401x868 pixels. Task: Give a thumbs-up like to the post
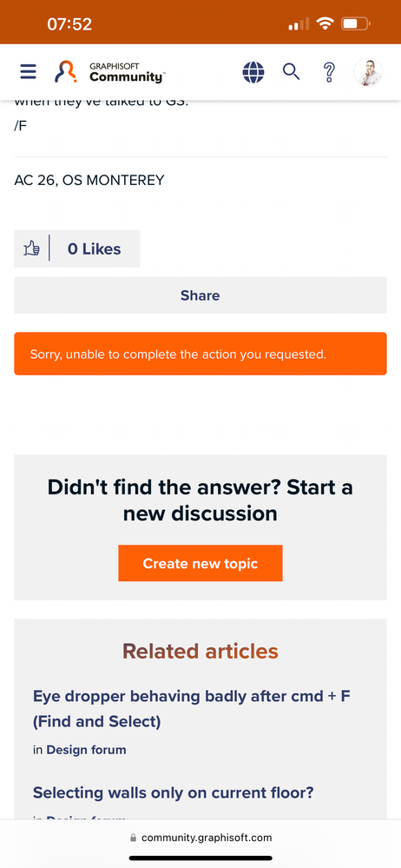pyautogui.click(x=31, y=248)
